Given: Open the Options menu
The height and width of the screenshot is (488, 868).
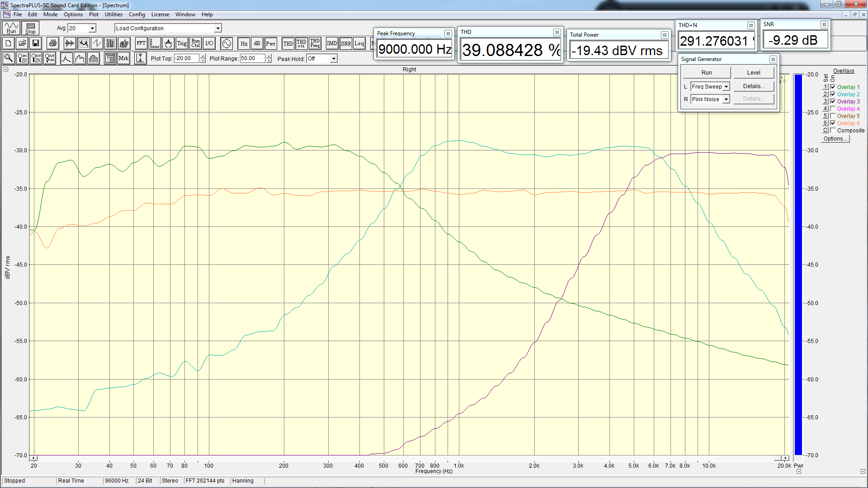Looking at the screenshot, I should 73,14.
